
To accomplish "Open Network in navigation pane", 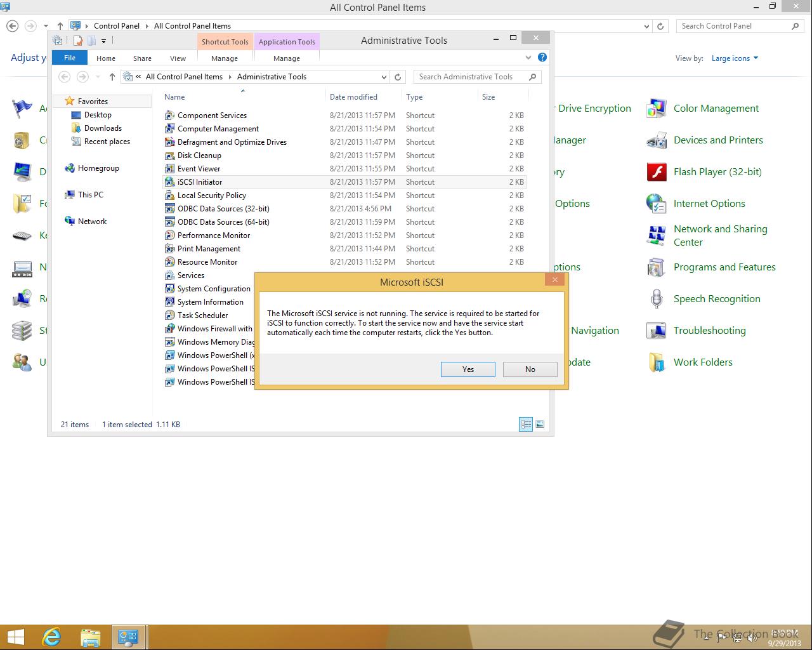I will point(92,222).
